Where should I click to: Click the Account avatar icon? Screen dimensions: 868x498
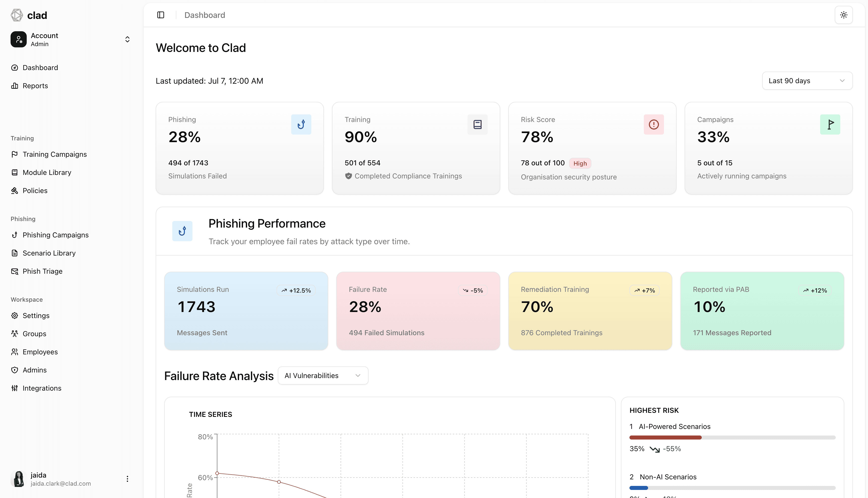18,39
